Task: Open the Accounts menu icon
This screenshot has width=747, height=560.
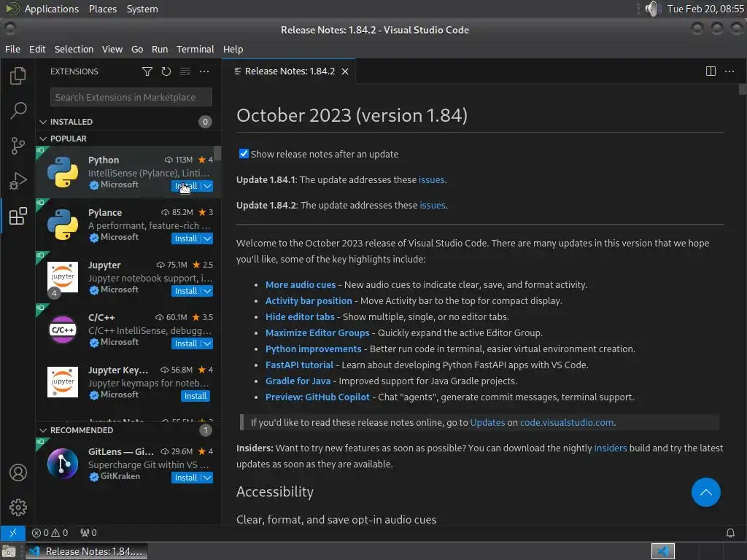Action: click(x=18, y=472)
